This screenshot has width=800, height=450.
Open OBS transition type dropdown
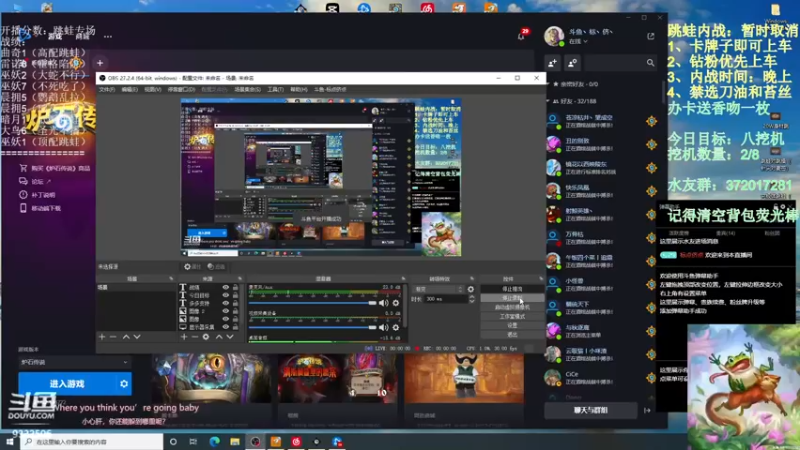(438, 289)
